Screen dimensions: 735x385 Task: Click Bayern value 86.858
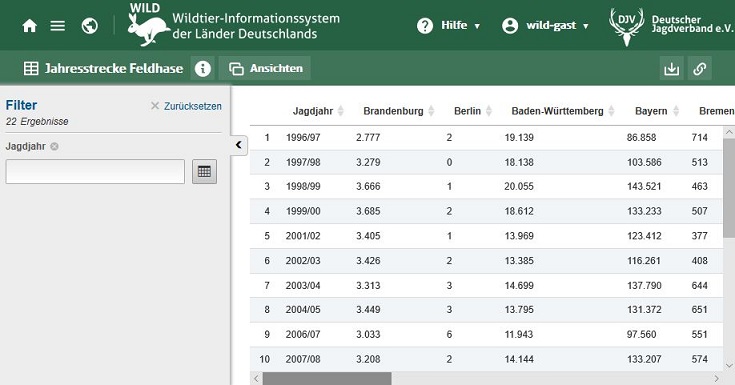tap(641, 137)
